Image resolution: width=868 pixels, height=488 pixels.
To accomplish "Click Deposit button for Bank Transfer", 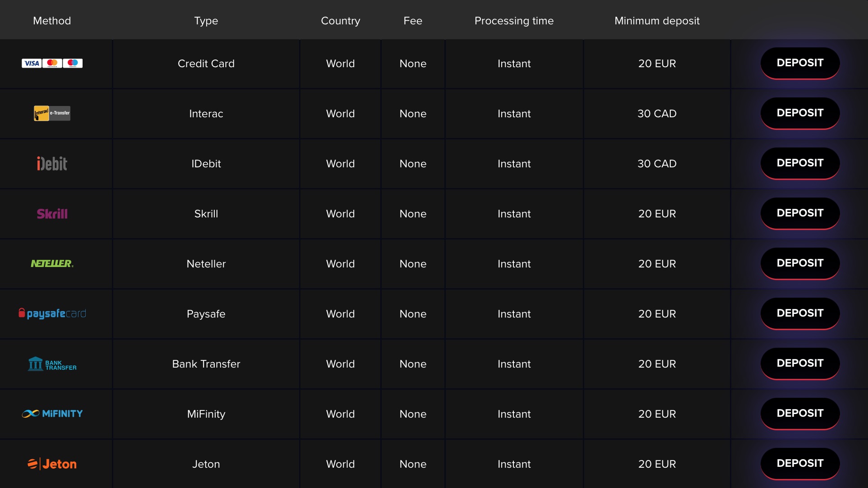I will click(x=799, y=364).
